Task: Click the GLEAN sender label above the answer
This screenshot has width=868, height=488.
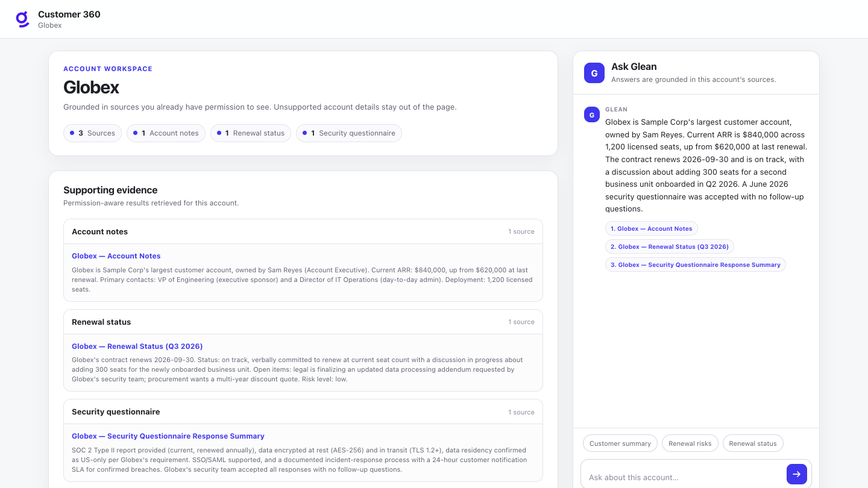Action: (x=616, y=110)
